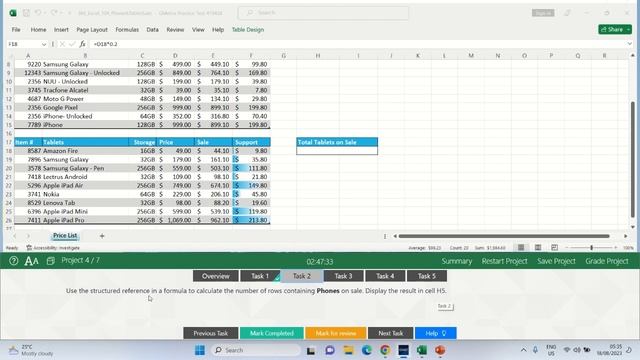The height and width of the screenshot is (360, 640).
Task: Click the Mark Completed button
Action: [x=271, y=333]
